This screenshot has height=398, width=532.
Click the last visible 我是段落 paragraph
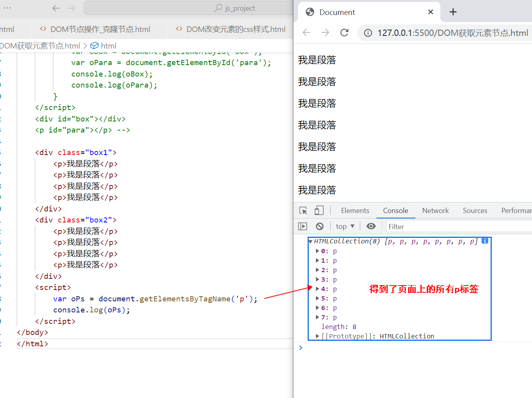click(317, 190)
